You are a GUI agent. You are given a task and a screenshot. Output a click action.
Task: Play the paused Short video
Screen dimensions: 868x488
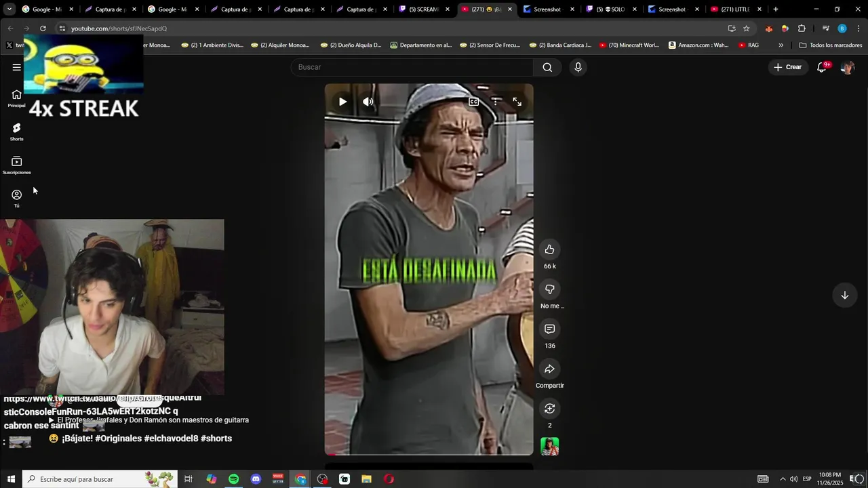point(342,102)
